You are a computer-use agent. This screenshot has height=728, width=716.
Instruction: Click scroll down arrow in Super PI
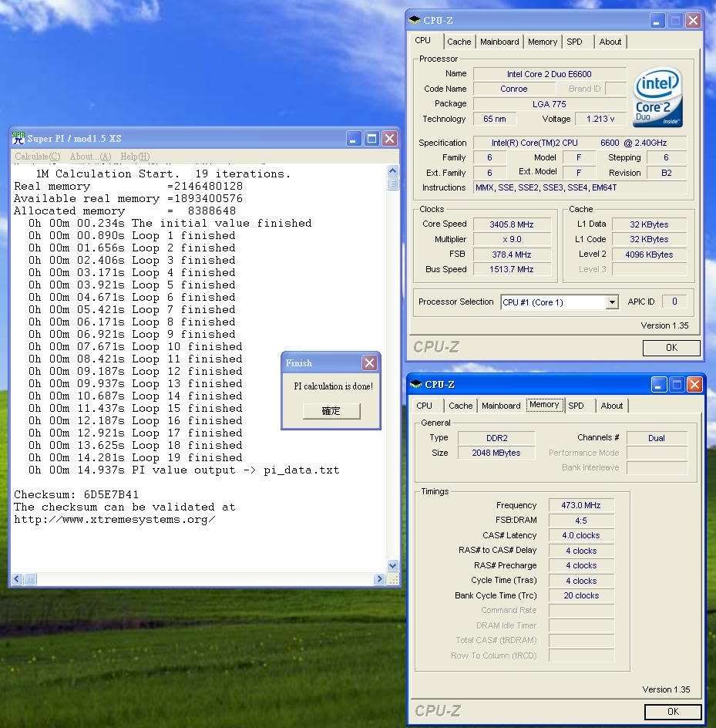pos(392,565)
